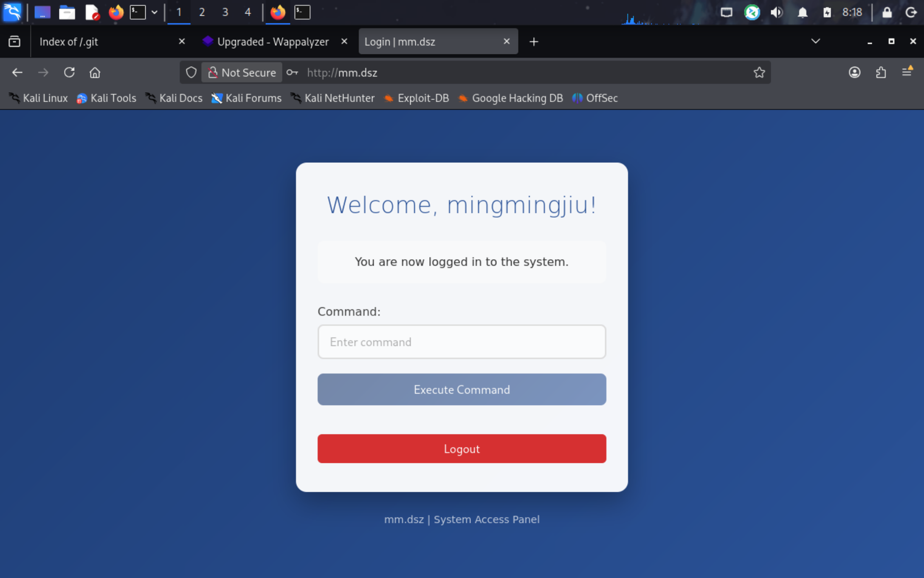Image resolution: width=924 pixels, height=578 pixels.
Task: Open the Firefox account profile icon
Action: pyautogui.click(x=854, y=73)
